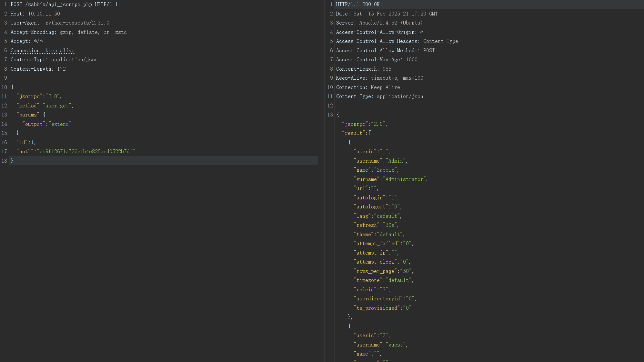Image resolution: width=644 pixels, height=362 pixels.
Task: Select request Content-Type: application/json line
Action: [54, 60]
